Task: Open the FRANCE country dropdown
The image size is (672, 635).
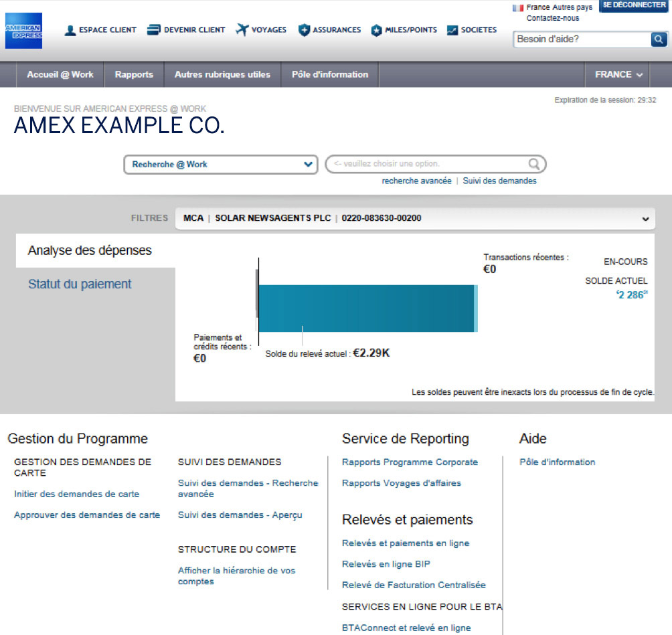Action: click(617, 74)
